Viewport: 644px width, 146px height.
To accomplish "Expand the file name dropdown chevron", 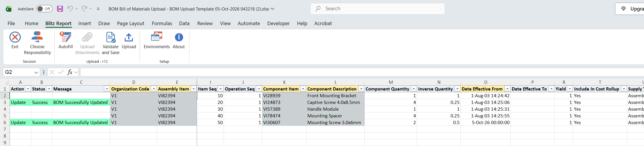I will point(273,9).
